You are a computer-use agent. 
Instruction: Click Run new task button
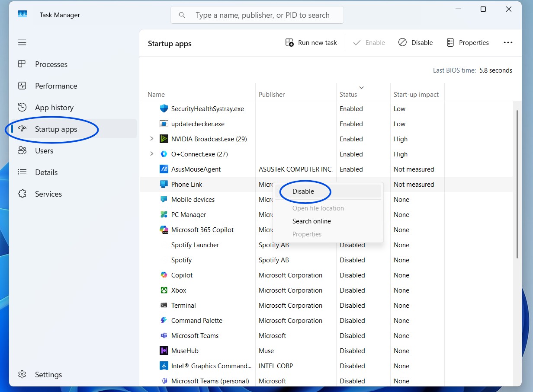(311, 43)
